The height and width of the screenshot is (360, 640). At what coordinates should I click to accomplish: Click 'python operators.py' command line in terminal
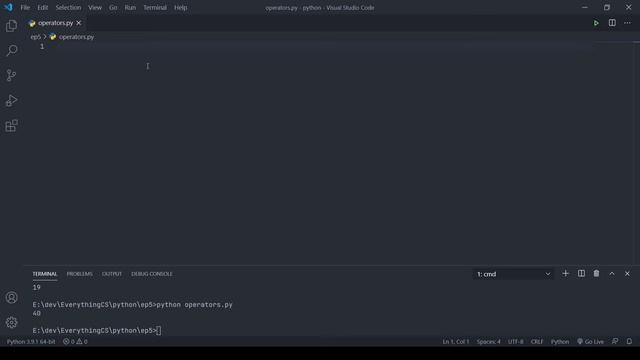[194, 305]
